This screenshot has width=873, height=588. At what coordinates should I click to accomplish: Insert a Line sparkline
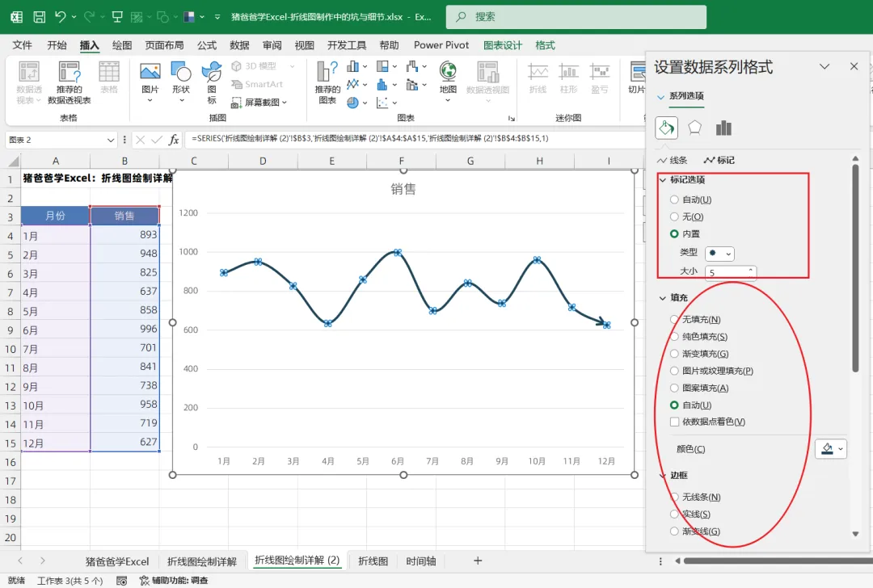point(538,73)
